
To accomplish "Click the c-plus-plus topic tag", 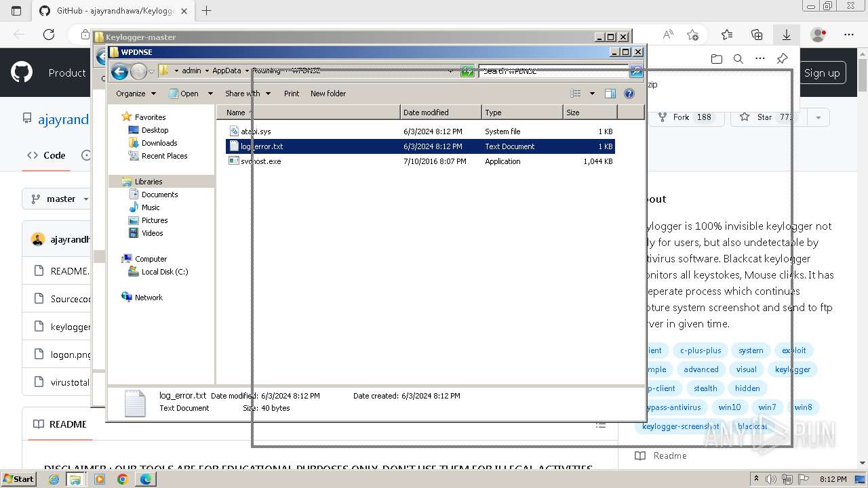I will [701, 350].
